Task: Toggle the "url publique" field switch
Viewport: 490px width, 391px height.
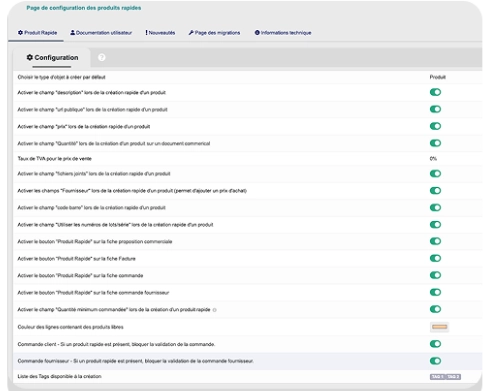Action: click(435, 109)
